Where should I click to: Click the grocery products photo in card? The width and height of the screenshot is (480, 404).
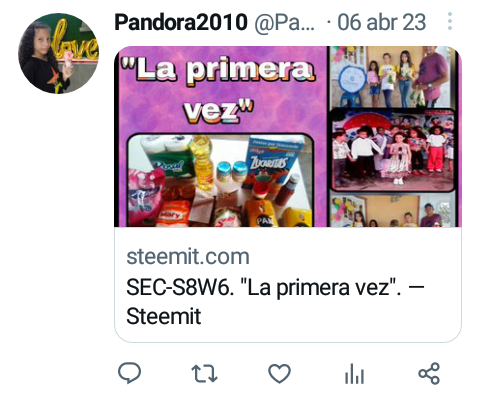[220, 180]
